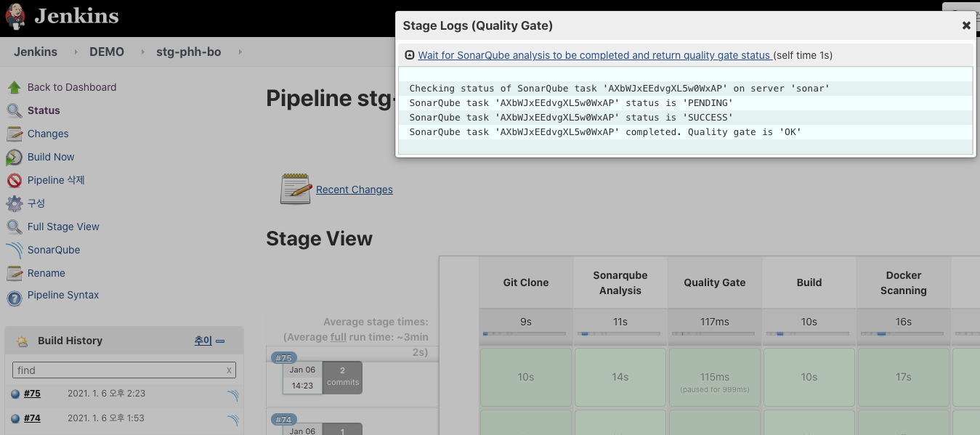Click the Docker Scanning 17s stage cell
The width and height of the screenshot is (980, 435).
pyautogui.click(x=904, y=377)
